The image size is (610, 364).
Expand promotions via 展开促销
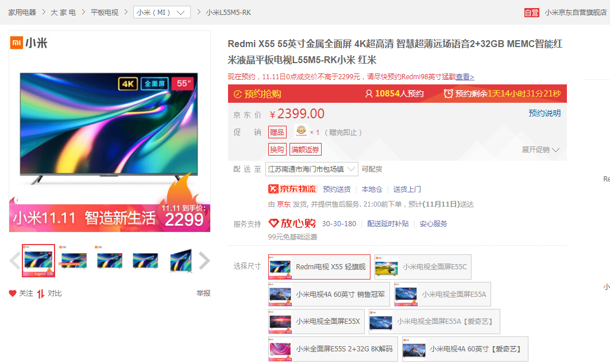(540, 150)
